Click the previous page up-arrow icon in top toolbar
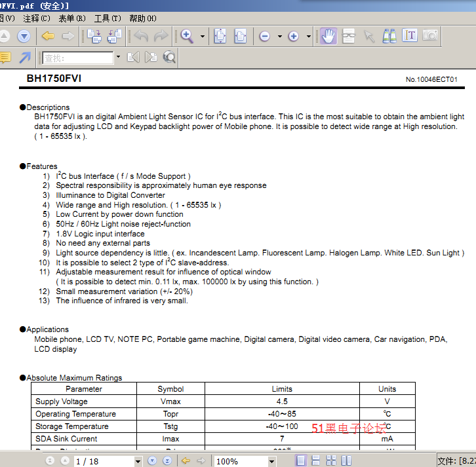The image size is (476, 467). pyautogui.click(x=5, y=37)
